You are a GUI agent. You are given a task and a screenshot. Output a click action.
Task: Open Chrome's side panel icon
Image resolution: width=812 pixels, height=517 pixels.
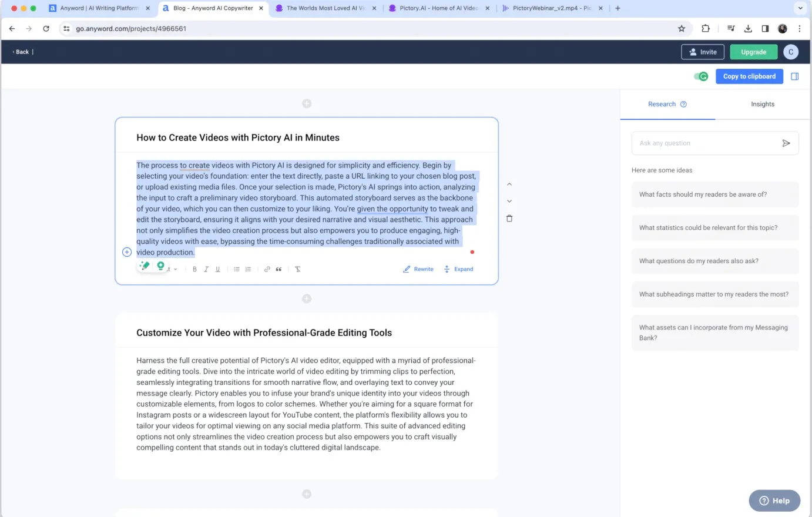765,28
